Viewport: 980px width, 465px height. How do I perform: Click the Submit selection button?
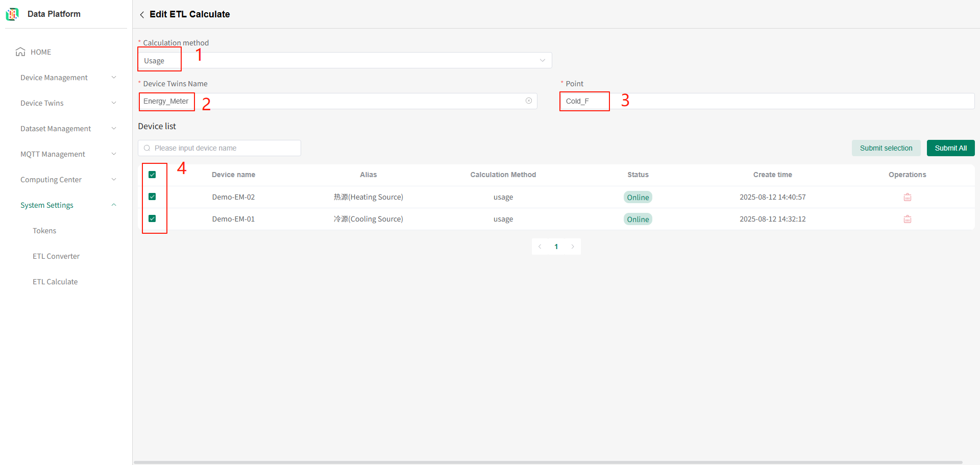pyautogui.click(x=886, y=148)
